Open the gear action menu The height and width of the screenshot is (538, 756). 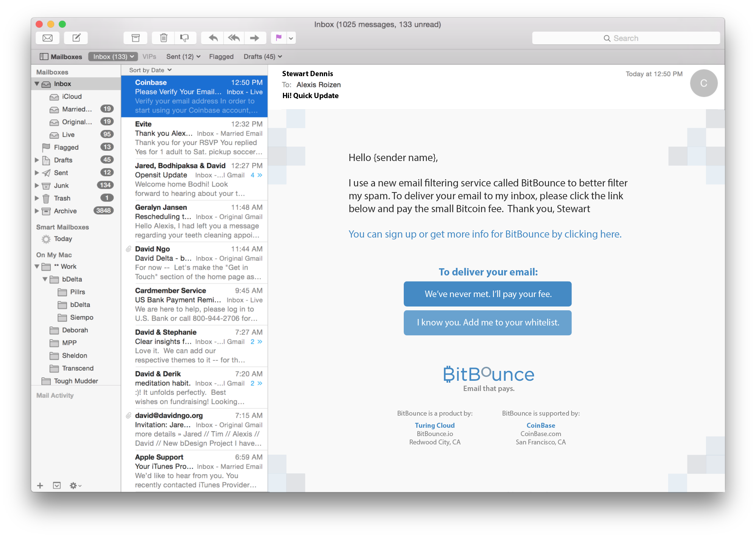tap(75, 485)
